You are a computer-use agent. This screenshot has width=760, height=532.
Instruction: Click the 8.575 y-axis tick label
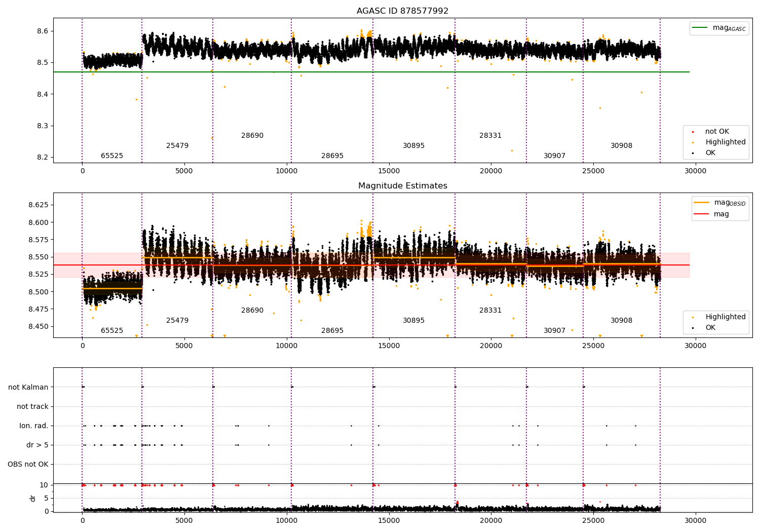(38, 240)
